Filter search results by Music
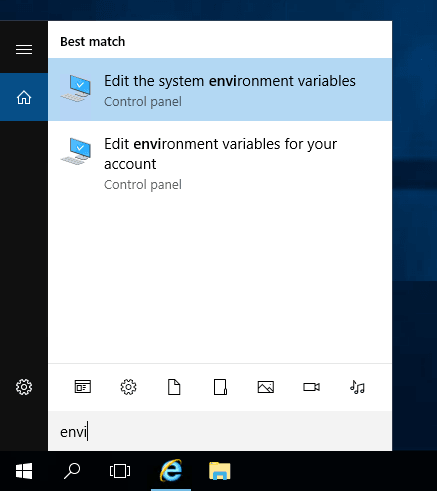 coord(357,387)
